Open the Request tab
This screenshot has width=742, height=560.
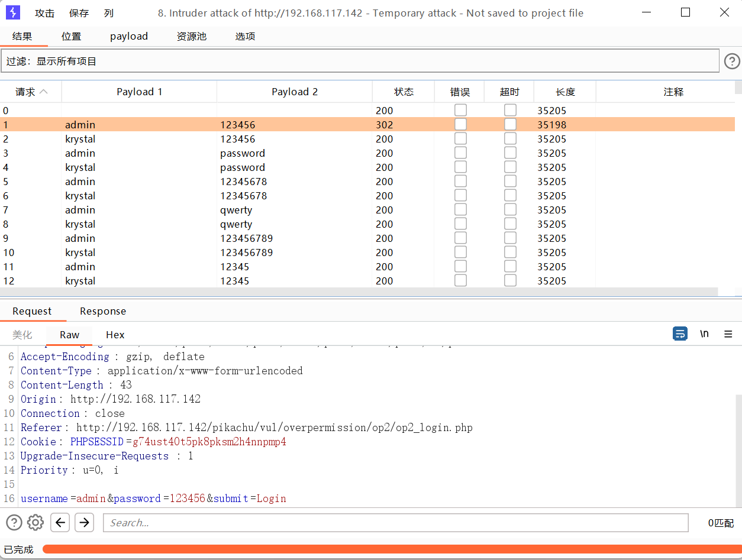(x=32, y=311)
